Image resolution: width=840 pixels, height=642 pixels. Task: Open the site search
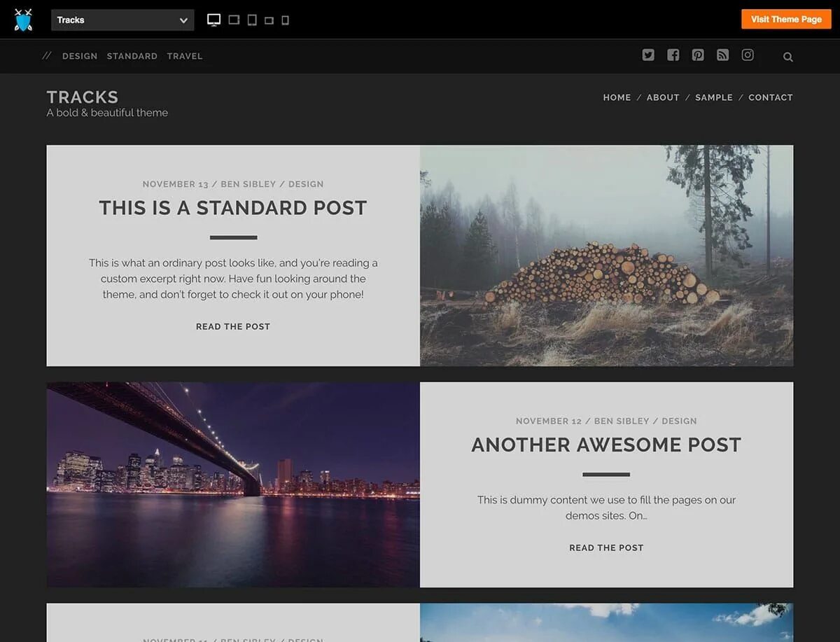787,57
